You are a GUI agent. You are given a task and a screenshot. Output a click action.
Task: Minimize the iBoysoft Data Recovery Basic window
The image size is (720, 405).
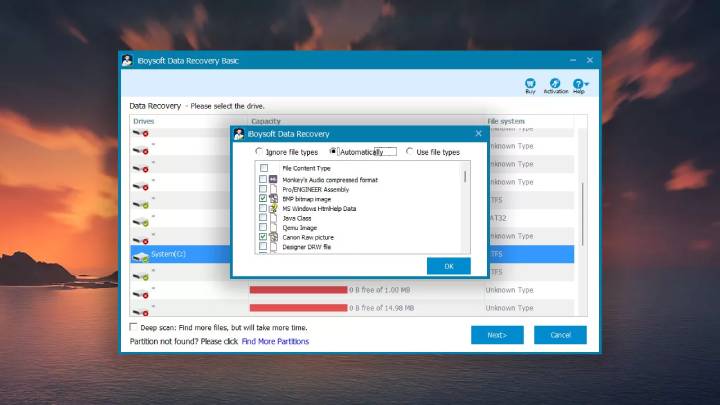click(x=573, y=60)
